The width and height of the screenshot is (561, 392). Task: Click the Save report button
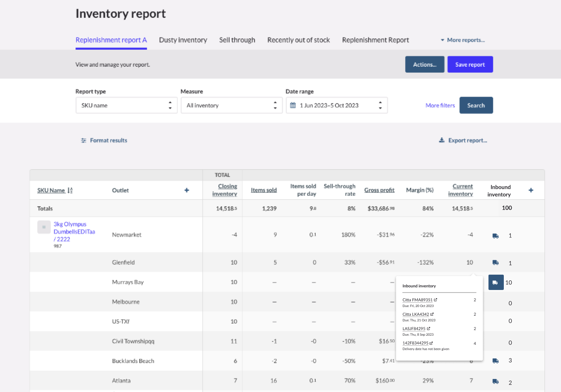(x=470, y=64)
